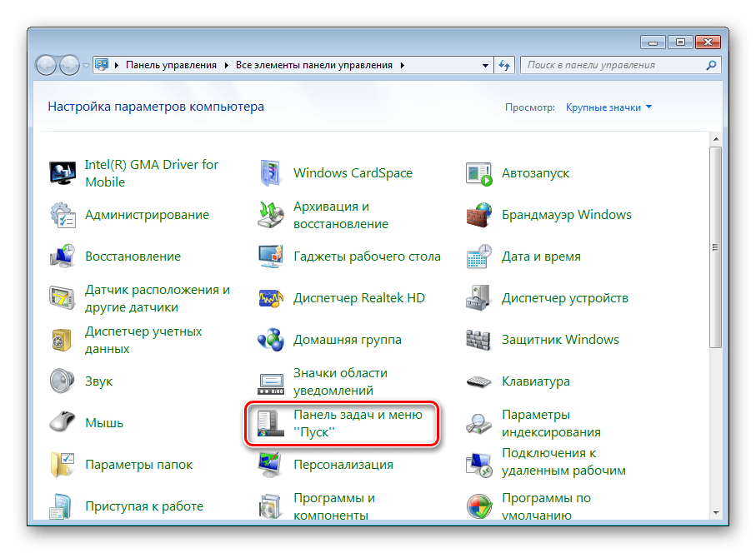This screenshot has width=756, height=553.
Task: Open the Дата и время calendar icon
Action: (479, 257)
